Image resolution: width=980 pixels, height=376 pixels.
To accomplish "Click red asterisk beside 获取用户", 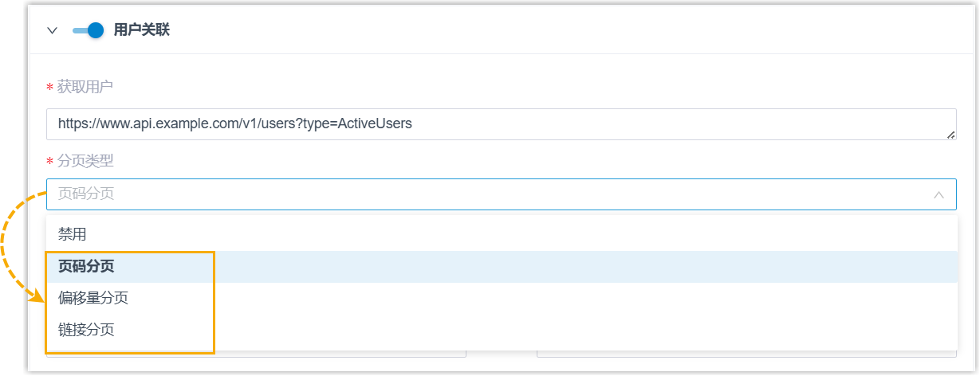I will pyautogui.click(x=50, y=88).
